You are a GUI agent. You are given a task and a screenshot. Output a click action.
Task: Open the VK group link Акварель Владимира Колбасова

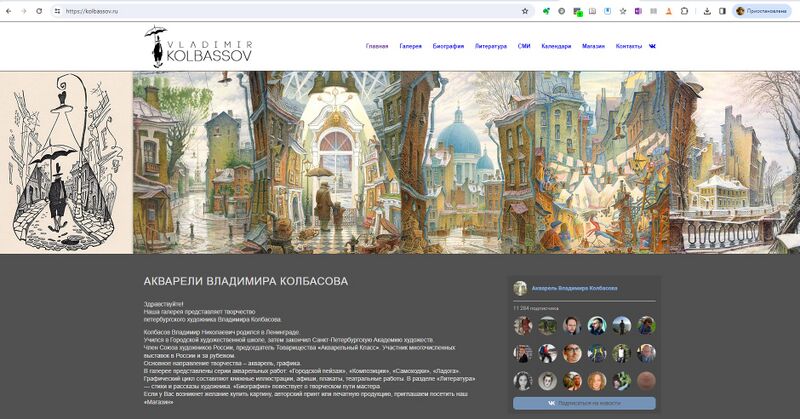click(x=574, y=288)
